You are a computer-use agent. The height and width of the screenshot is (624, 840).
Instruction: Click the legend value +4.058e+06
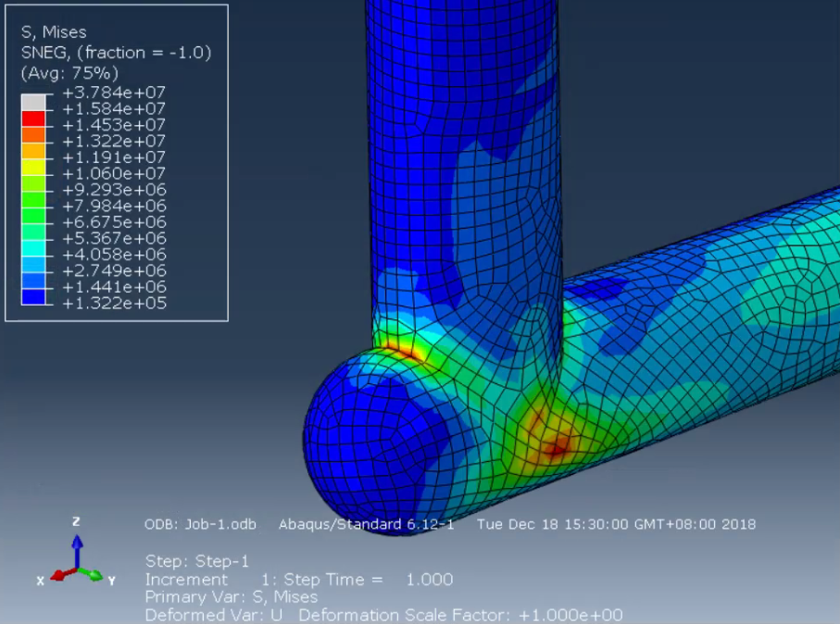[114, 255]
